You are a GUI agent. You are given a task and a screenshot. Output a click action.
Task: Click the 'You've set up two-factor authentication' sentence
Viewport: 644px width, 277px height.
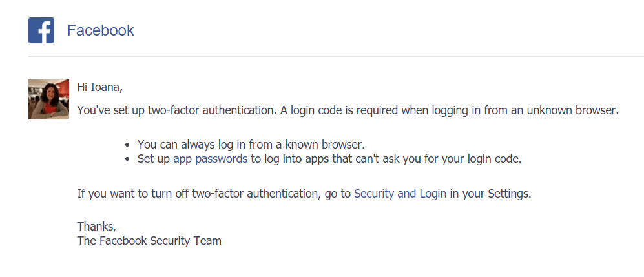coord(177,110)
